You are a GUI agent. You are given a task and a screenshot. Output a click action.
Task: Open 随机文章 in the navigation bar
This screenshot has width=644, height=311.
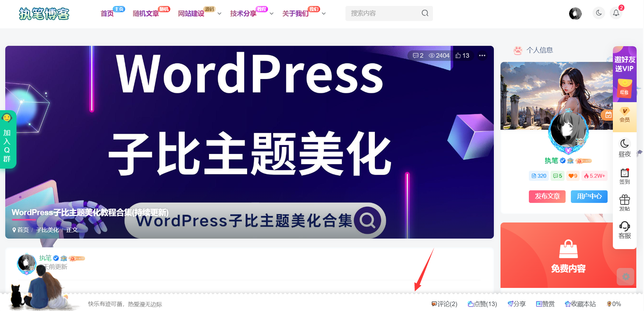click(x=146, y=14)
